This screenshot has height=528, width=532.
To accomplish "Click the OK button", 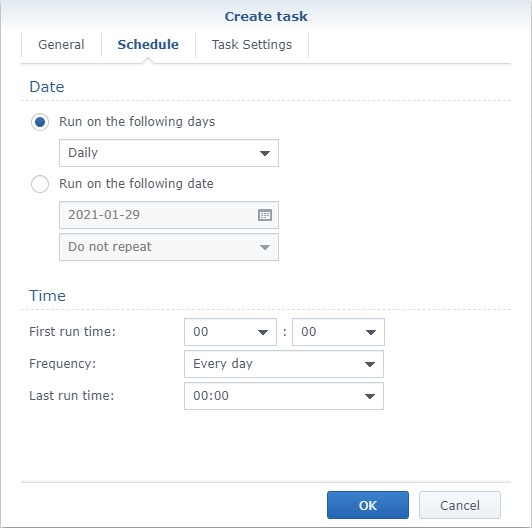I will 368,505.
